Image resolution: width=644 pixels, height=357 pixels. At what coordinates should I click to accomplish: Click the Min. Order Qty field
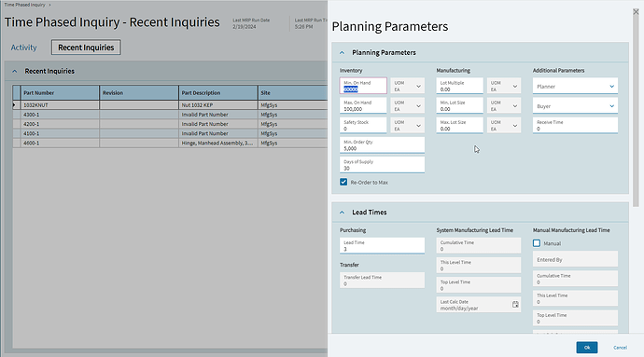[x=382, y=145]
